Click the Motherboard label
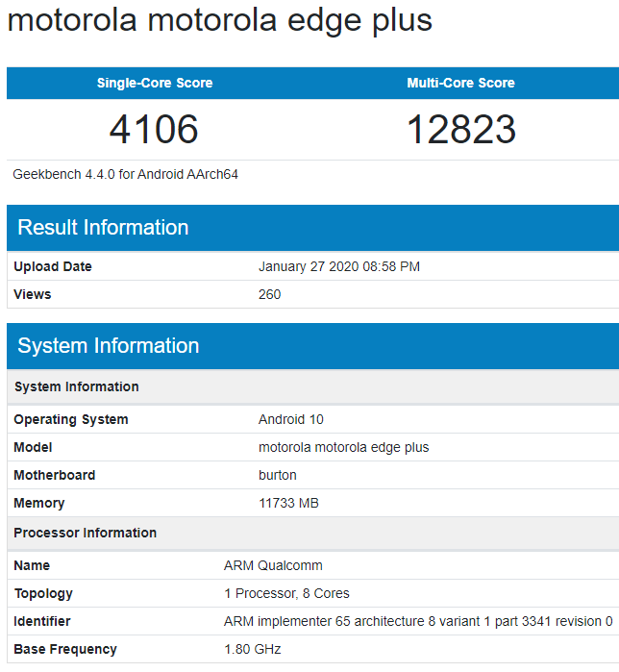 pyautogui.click(x=55, y=475)
